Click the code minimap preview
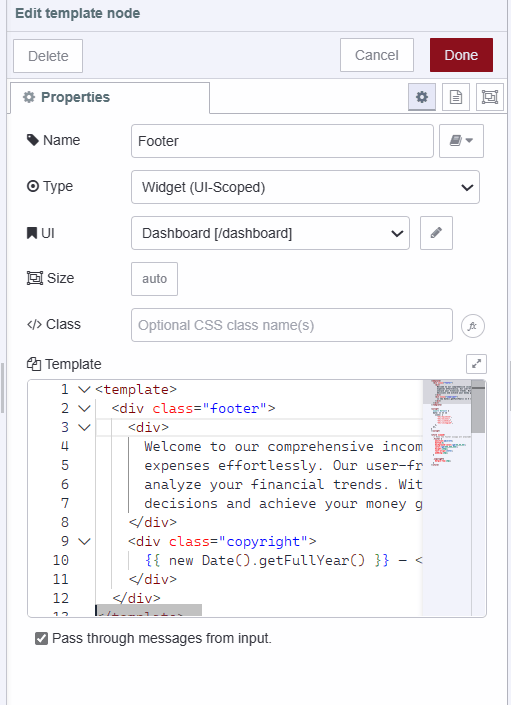The width and height of the screenshot is (511, 705). [x=447, y=498]
